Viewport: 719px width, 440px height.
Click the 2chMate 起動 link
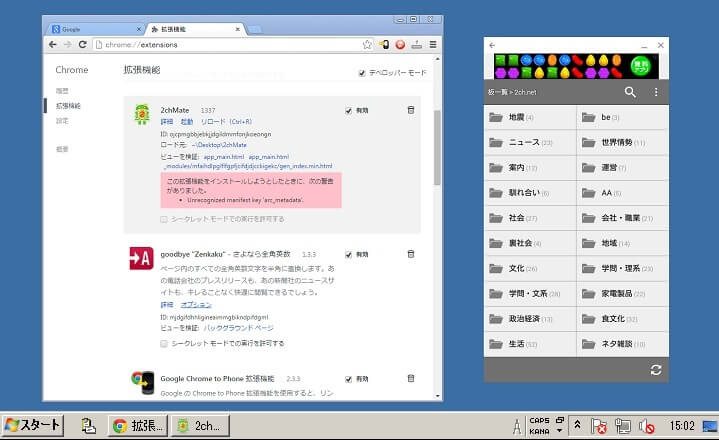[x=187, y=121]
